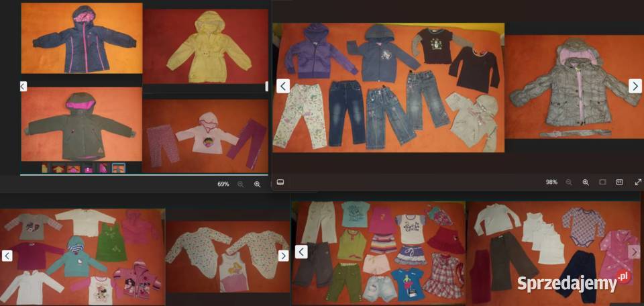Zoom in on the 98% viewer
This screenshot has width=644, height=306.
point(586,182)
